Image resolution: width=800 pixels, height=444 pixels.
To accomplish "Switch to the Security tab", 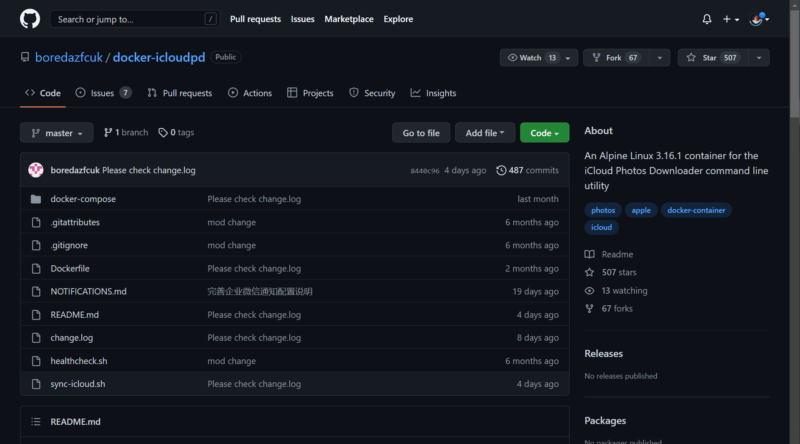I will [x=372, y=93].
